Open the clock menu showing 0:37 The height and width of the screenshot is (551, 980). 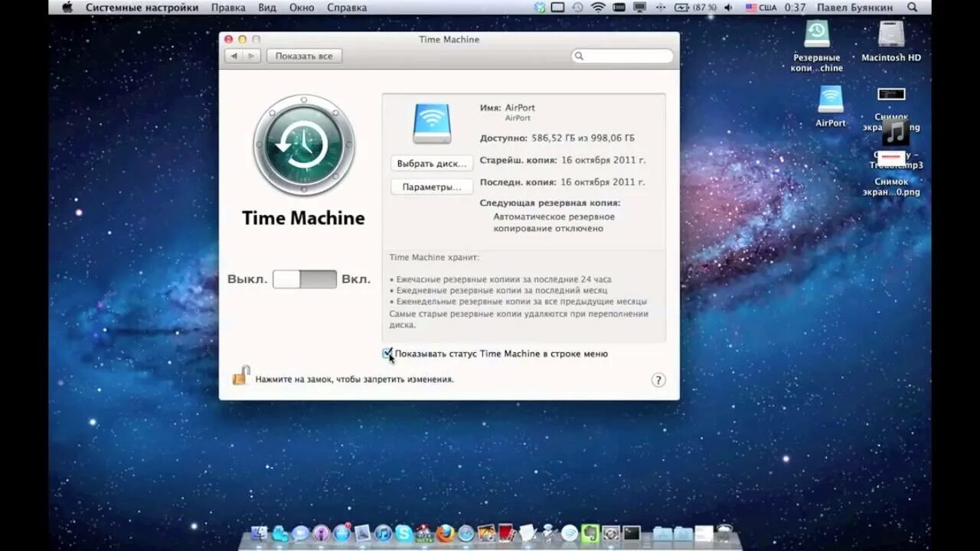pyautogui.click(x=795, y=7)
